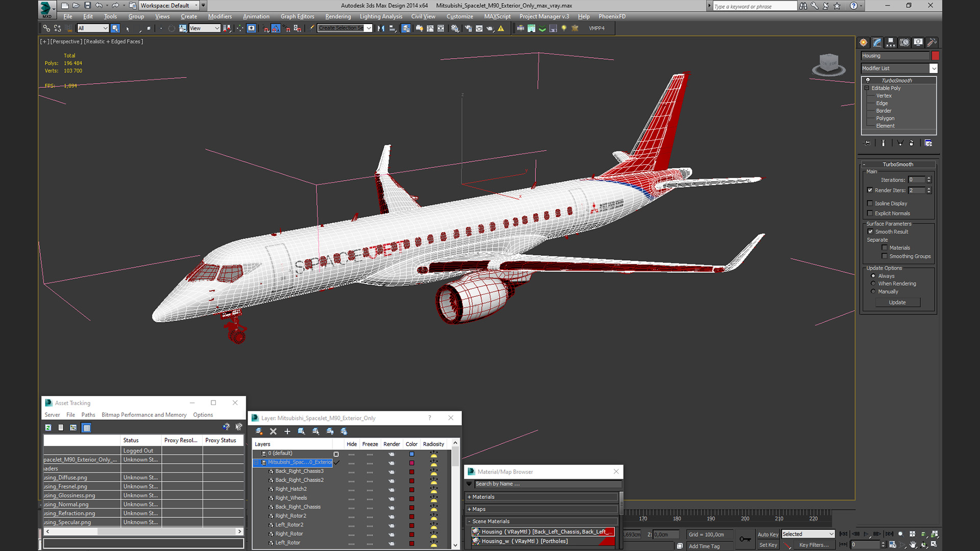This screenshot has height=551, width=980.
Task: Click Make Unique modifier icon
Action: click(900, 143)
